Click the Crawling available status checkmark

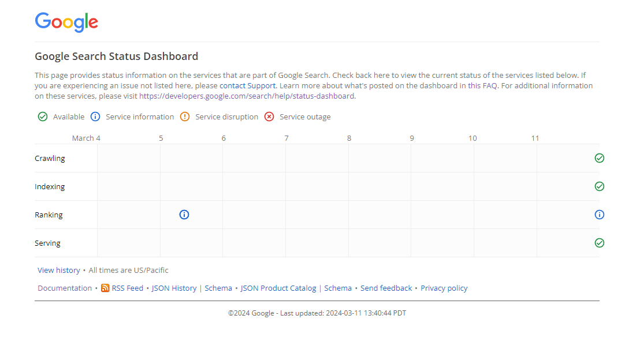tap(599, 158)
